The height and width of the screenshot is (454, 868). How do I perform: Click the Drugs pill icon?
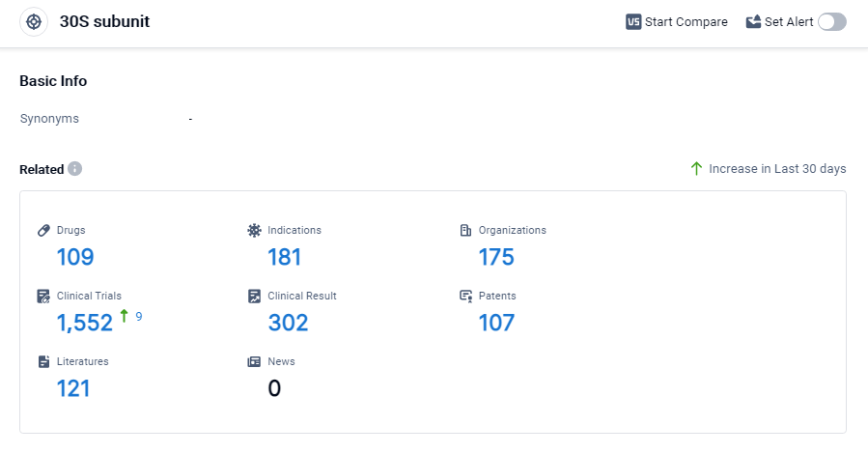[43, 230]
